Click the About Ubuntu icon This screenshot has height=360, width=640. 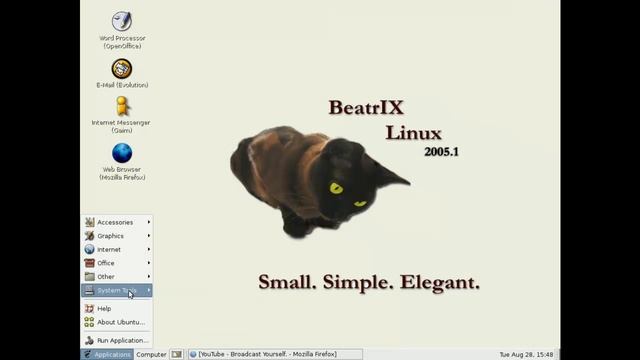pos(89,322)
